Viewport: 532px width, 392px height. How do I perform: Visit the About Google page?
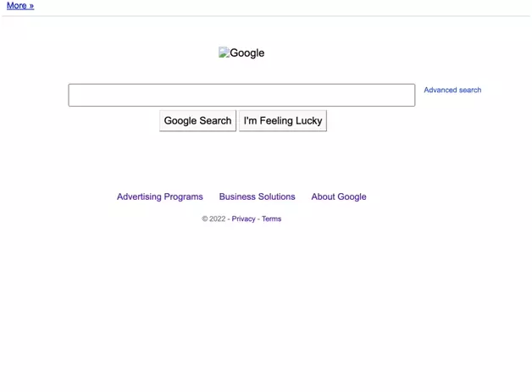[x=339, y=196]
